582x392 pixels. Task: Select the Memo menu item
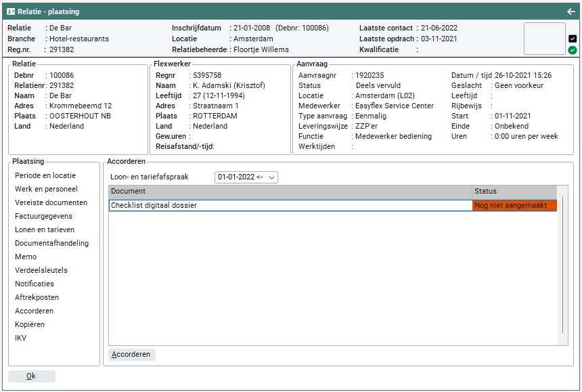pos(26,257)
